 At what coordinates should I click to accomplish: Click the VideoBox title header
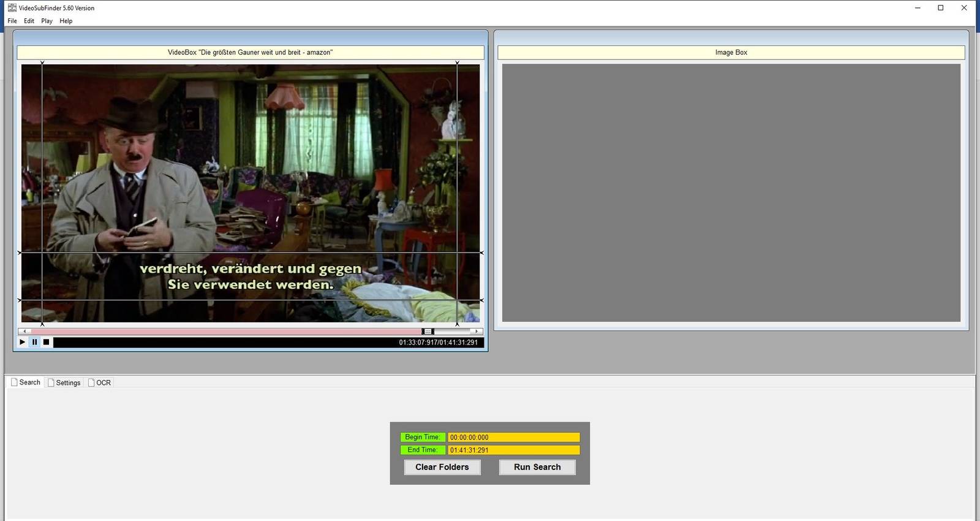[251, 53]
